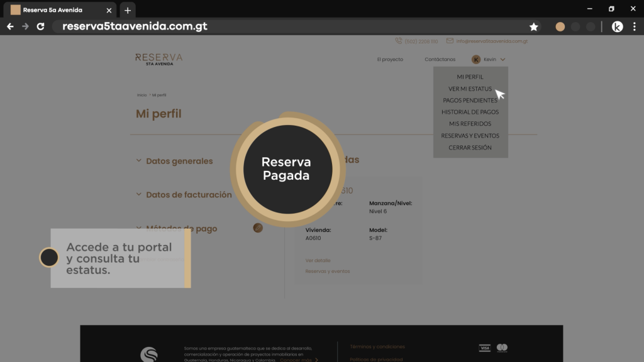Click the address bar URL
The image size is (644, 362).
tap(135, 26)
